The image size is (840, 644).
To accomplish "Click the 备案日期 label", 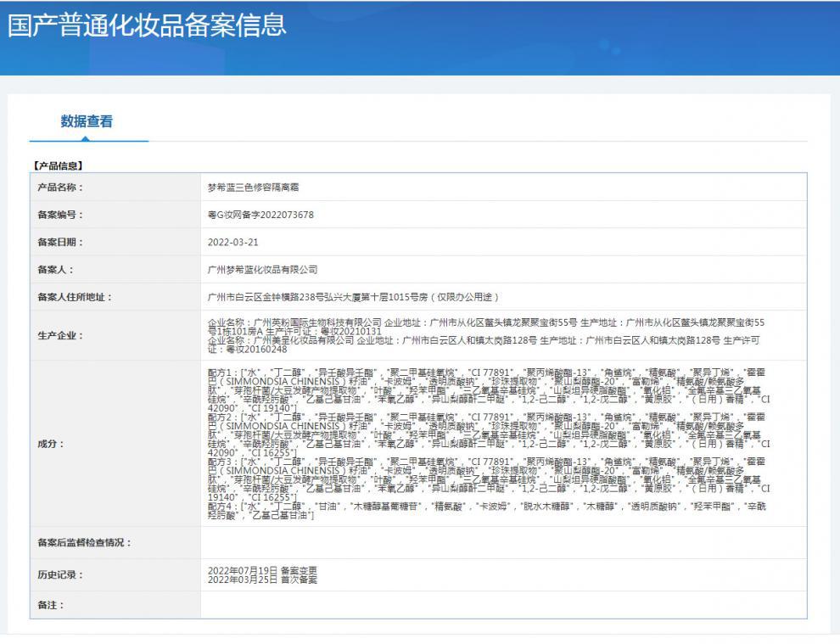I will coord(60,242).
